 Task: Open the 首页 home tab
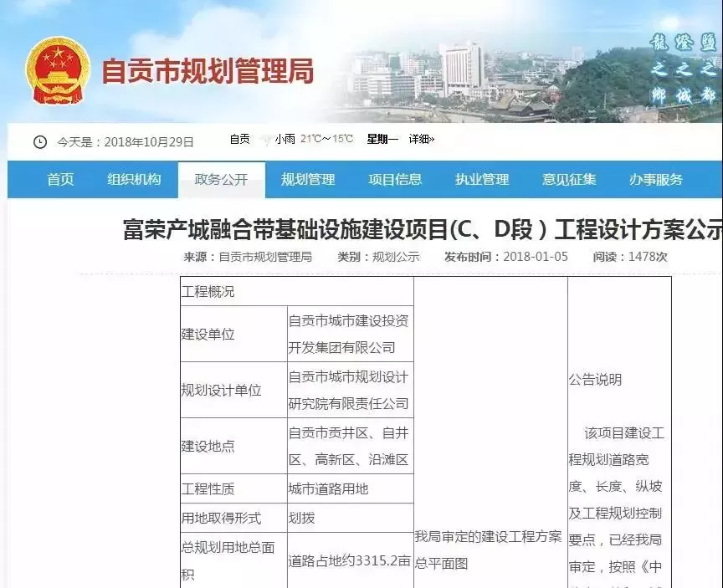[x=60, y=180]
